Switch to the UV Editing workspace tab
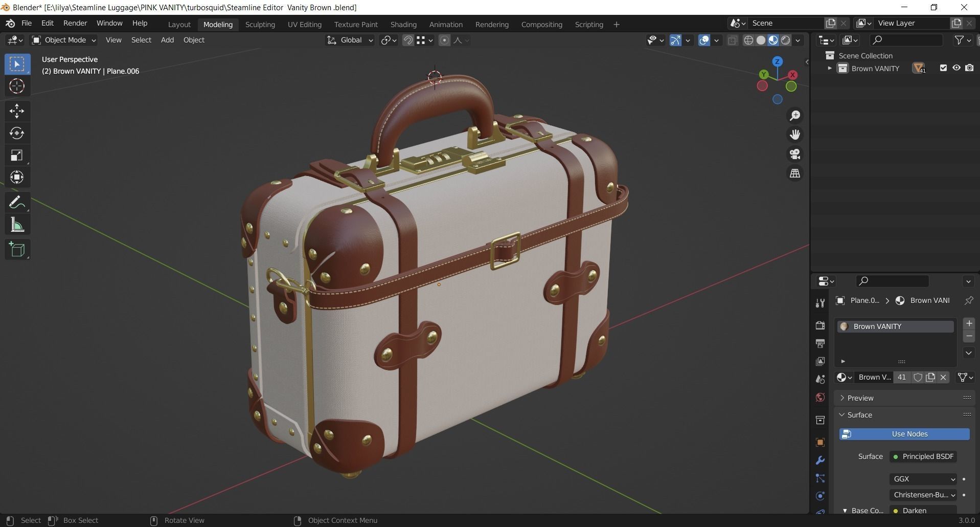Viewport: 980px width, 527px height. (x=305, y=25)
